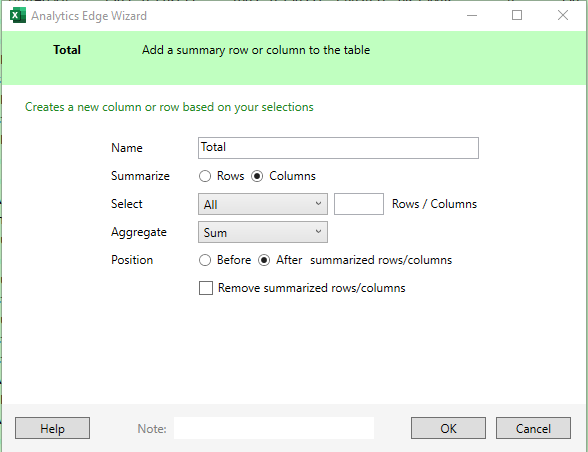Open the Aggregate dropdown showing Sum
Viewport: 588px width, 452px height.
pos(262,232)
